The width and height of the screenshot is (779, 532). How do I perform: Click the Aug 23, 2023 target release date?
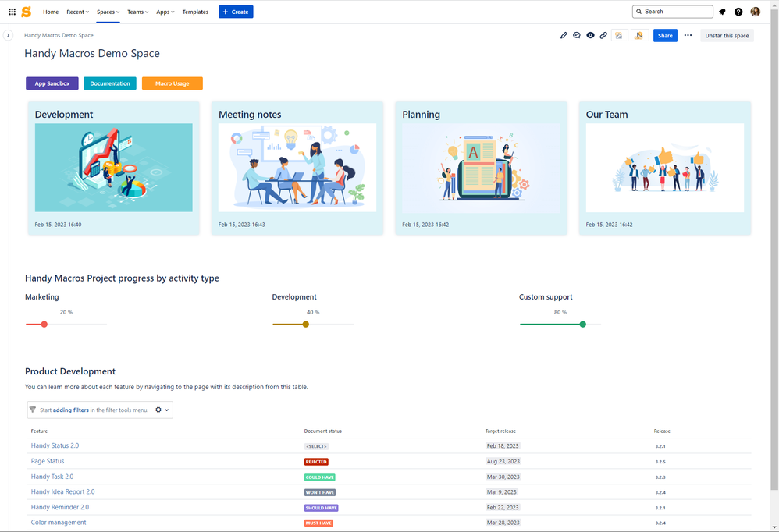click(503, 461)
